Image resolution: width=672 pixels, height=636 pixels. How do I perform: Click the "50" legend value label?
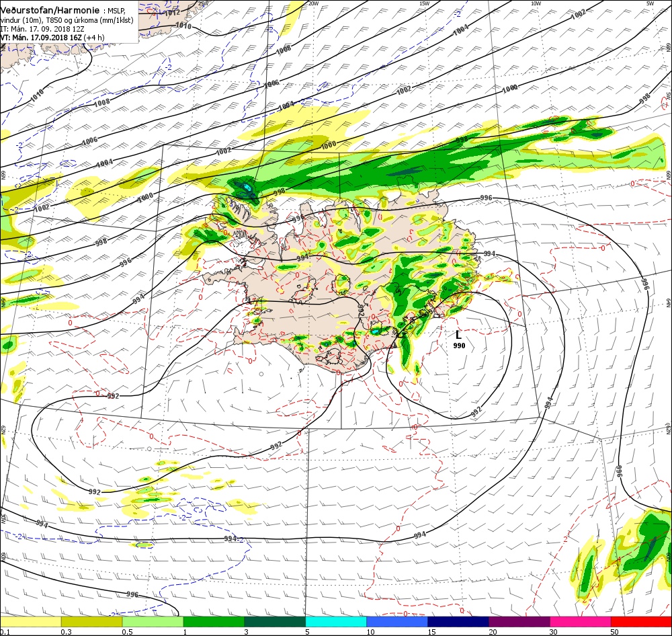615,632
